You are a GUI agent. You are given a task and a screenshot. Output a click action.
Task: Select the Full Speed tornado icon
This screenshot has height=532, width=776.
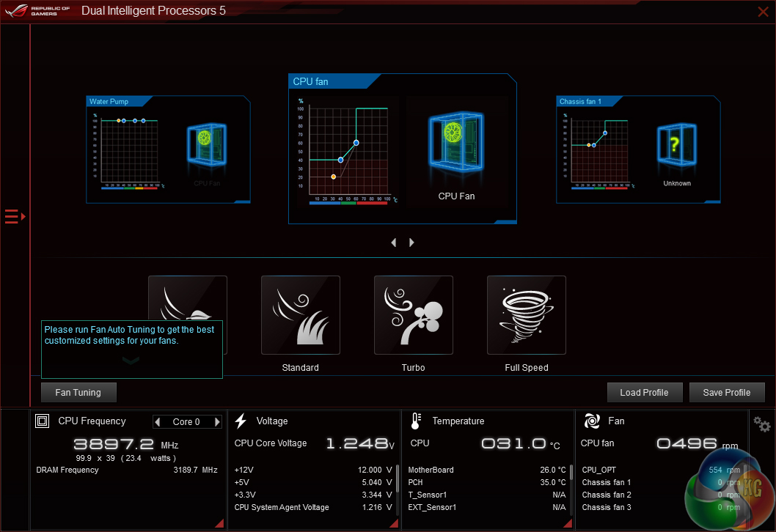click(x=526, y=315)
